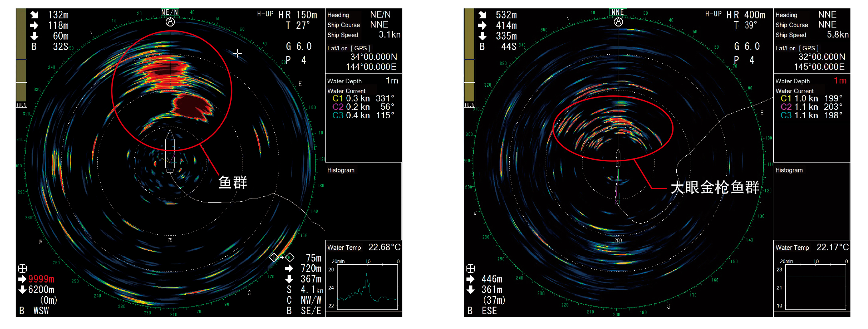The image size is (868, 329).
Task: Click the crosshair circle icon above 9999m
Action: click(22, 268)
